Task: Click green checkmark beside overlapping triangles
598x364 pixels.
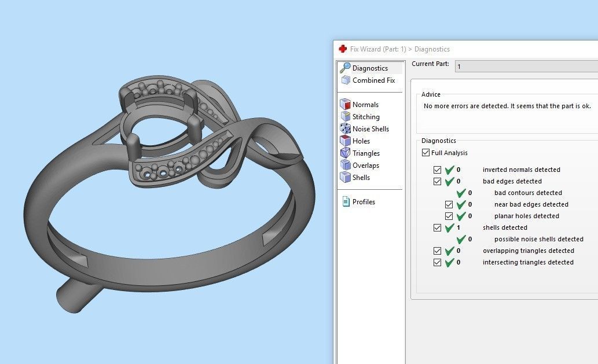Action: [x=450, y=251]
